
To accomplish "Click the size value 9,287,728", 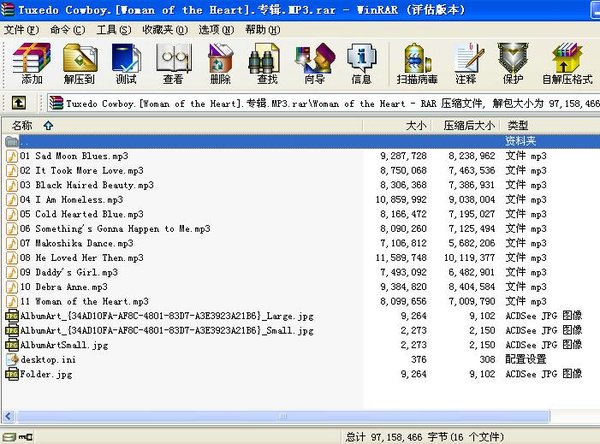I will 403,156.
